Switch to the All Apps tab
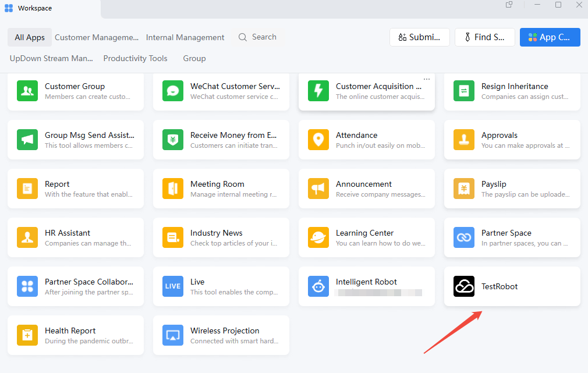Image resolution: width=588 pixels, height=373 pixels. [x=30, y=37]
